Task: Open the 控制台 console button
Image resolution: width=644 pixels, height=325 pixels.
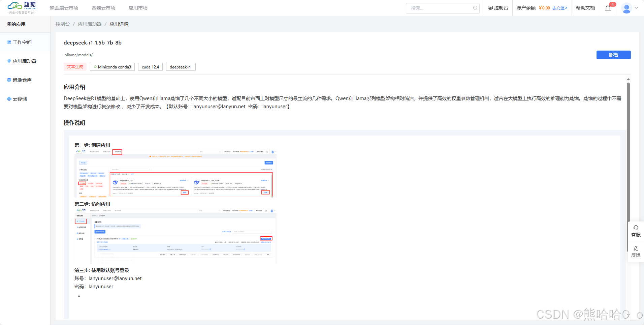Action: coord(498,8)
